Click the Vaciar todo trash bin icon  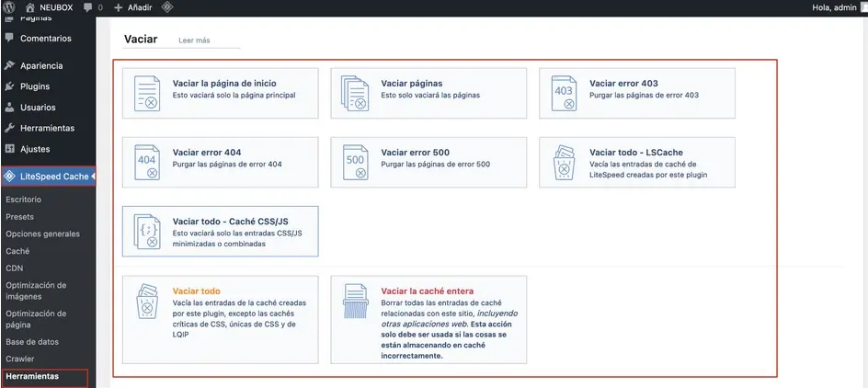click(147, 301)
